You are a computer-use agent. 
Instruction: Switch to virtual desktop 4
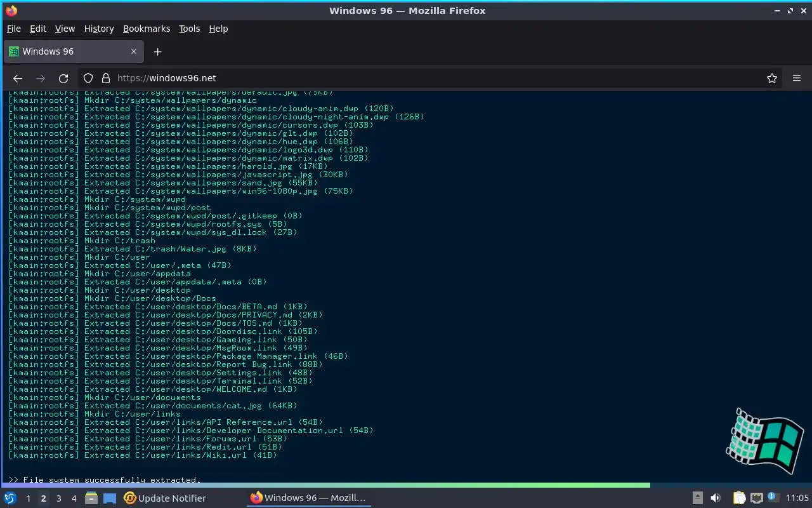[74, 498]
